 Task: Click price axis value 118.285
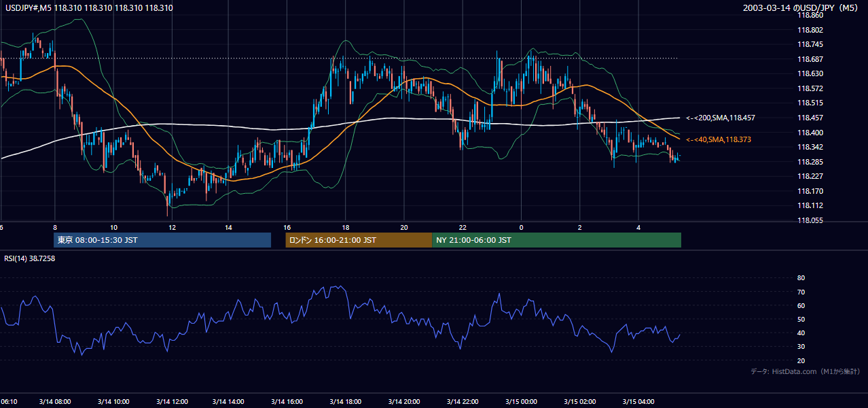point(809,162)
